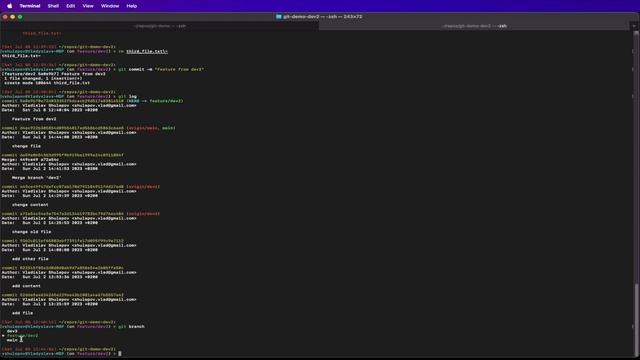Screen dimensions: 640x360
Task: Click the folder icon in window title
Action: 279,17
